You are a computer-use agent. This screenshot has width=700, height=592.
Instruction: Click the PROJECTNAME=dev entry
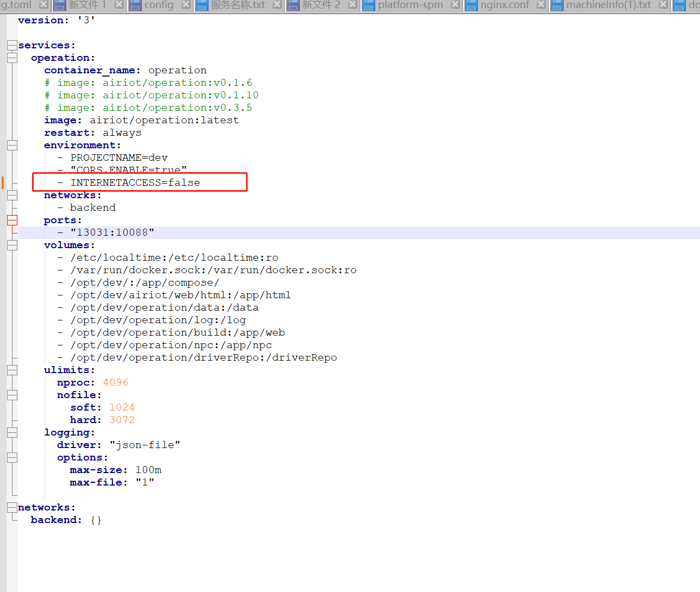(x=112, y=158)
